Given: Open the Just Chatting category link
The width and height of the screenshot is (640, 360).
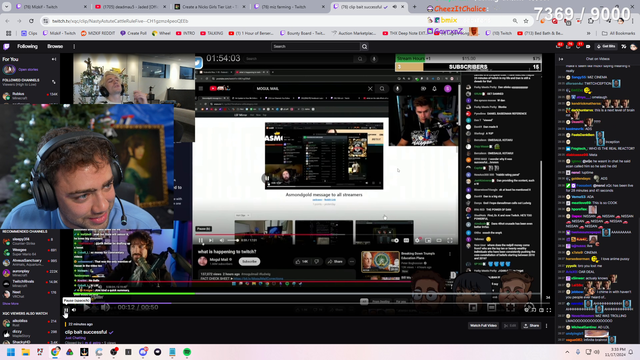Looking at the screenshot, I should click(x=76, y=338).
